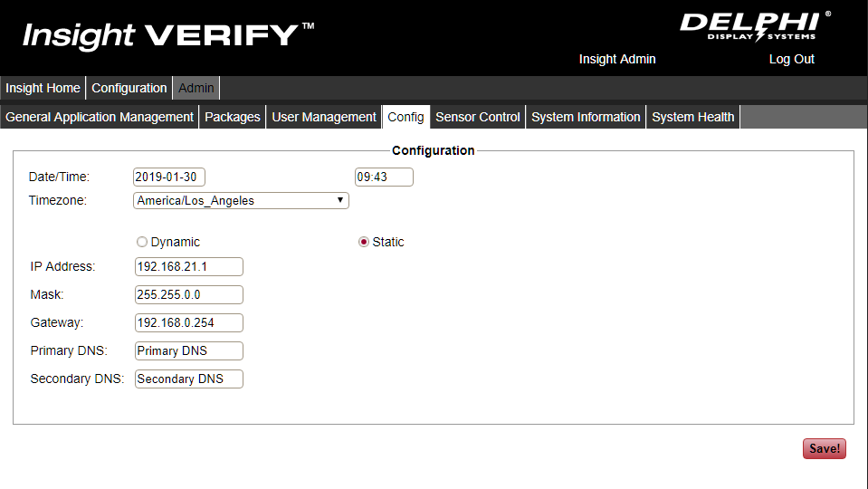Click the IP Address input field
The height and width of the screenshot is (489, 868).
point(188,266)
